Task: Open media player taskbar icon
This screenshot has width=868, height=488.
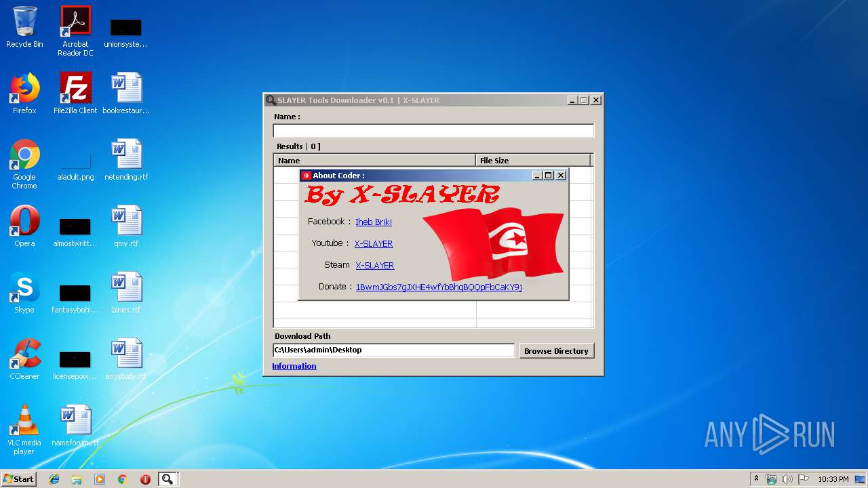Action: coord(100,479)
